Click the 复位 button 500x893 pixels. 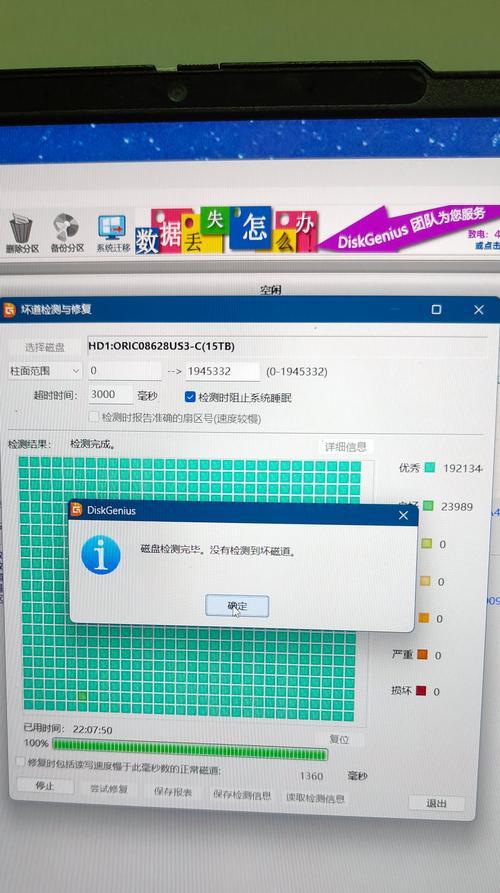pyautogui.click(x=339, y=739)
